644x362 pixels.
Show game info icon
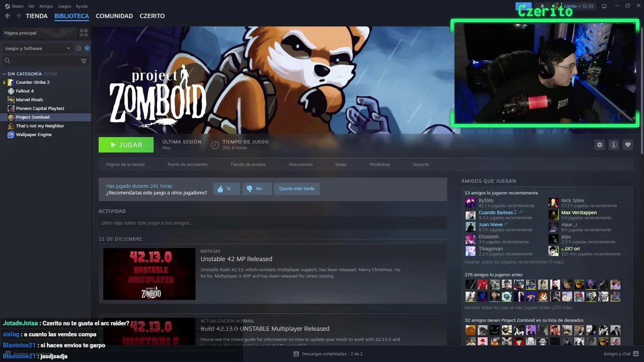click(x=613, y=145)
